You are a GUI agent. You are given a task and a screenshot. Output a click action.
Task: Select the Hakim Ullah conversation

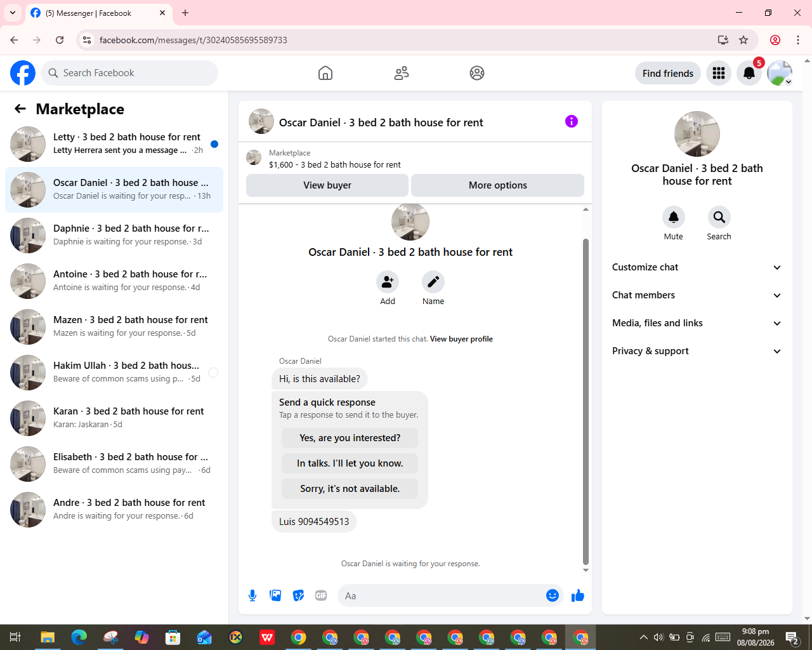(x=114, y=373)
